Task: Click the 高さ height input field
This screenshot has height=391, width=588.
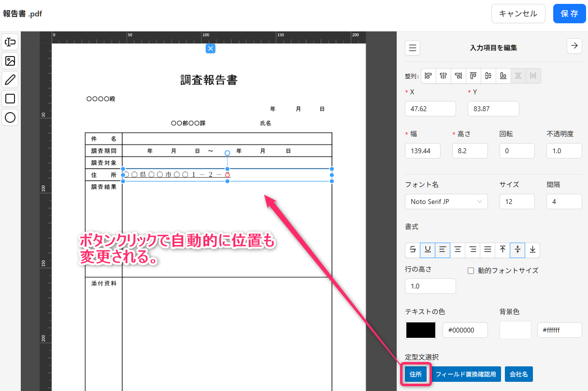Action: pos(470,151)
